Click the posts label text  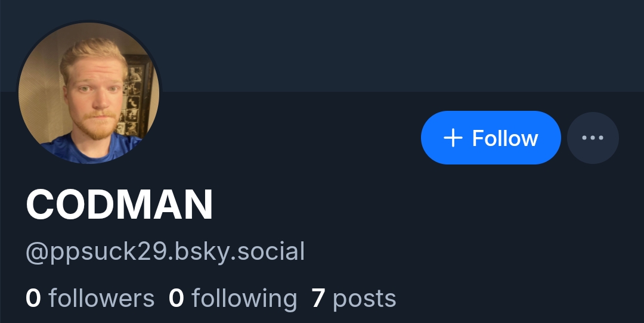pyautogui.click(x=364, y=300)
